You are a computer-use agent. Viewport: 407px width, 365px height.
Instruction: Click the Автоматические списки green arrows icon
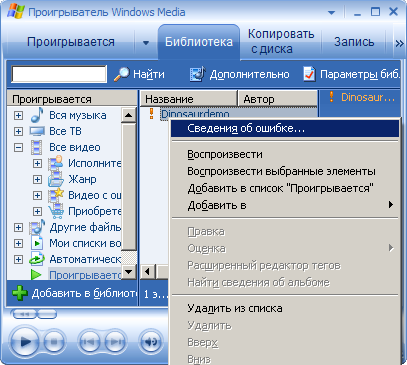pos(37,259)
